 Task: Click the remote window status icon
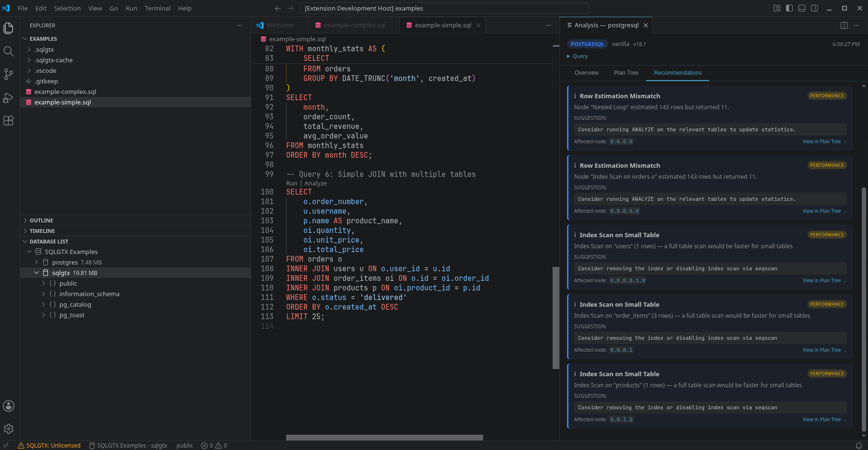[6, 445]
